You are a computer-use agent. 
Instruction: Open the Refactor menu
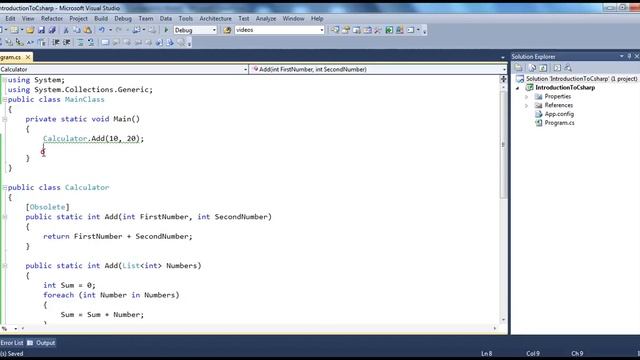[x=52, y=18]
